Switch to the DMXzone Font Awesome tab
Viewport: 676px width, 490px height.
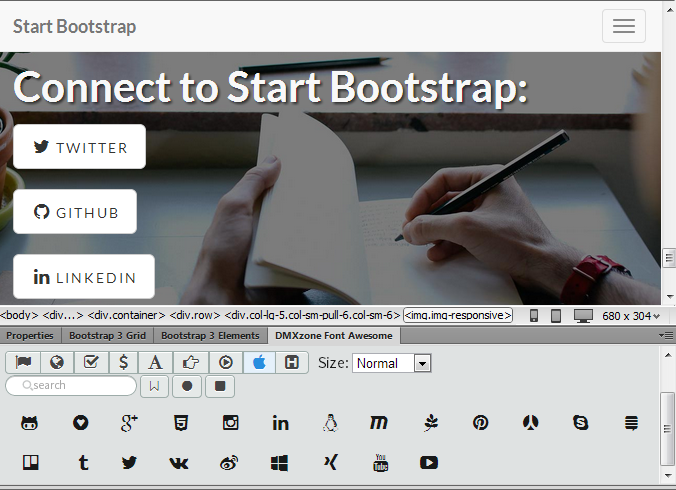tap(334, 336)
